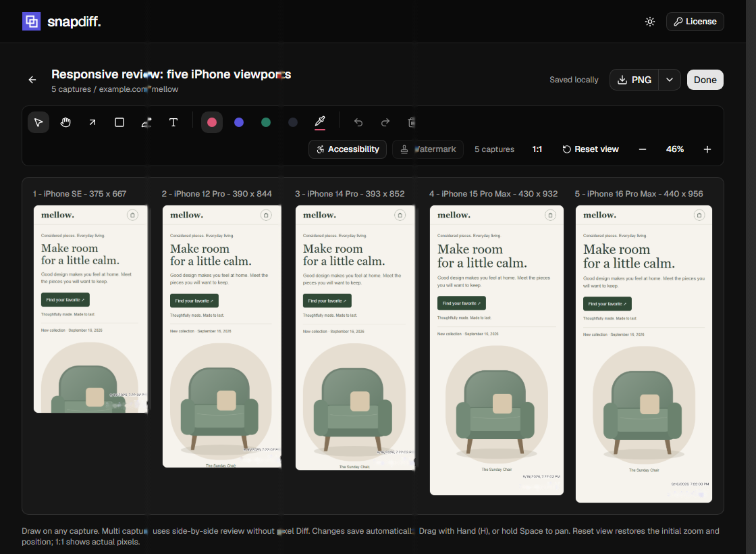
Task: Expand the PNG export format dropdown
Action: 669,80
